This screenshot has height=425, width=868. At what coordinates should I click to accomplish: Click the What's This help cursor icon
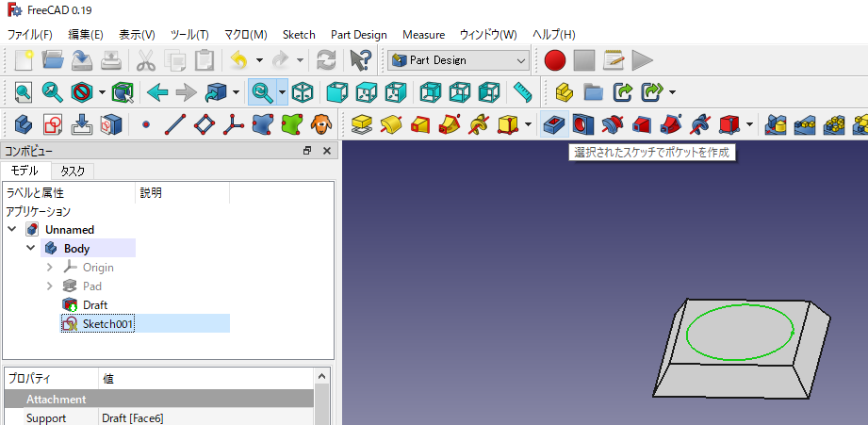click(x=360, y=59)
